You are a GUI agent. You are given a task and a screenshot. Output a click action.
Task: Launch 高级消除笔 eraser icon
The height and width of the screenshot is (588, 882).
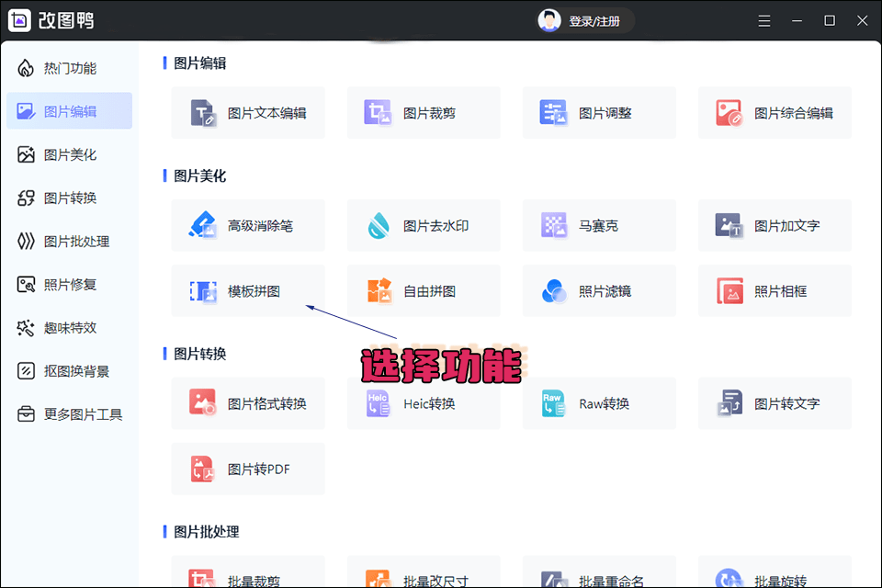[x=202, y=225]
